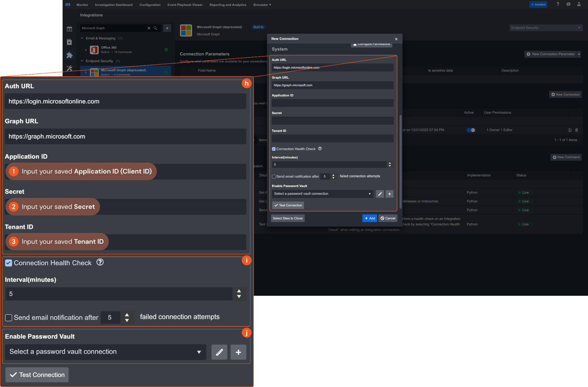Click Test Connection in enlarged callout
The width and height of the screenshot is (588, 387).
click(x=37, y=375)
